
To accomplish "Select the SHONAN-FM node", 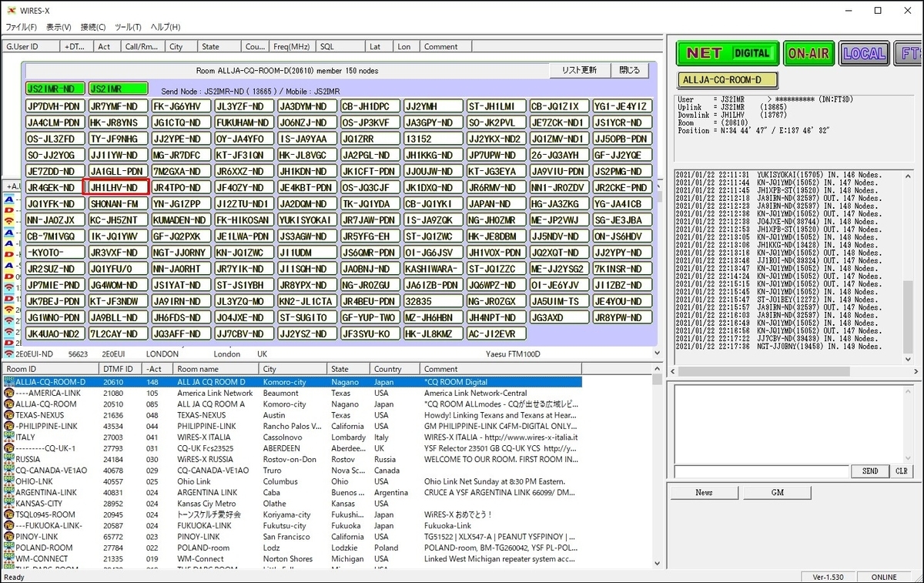I will [x=116, y=204].
